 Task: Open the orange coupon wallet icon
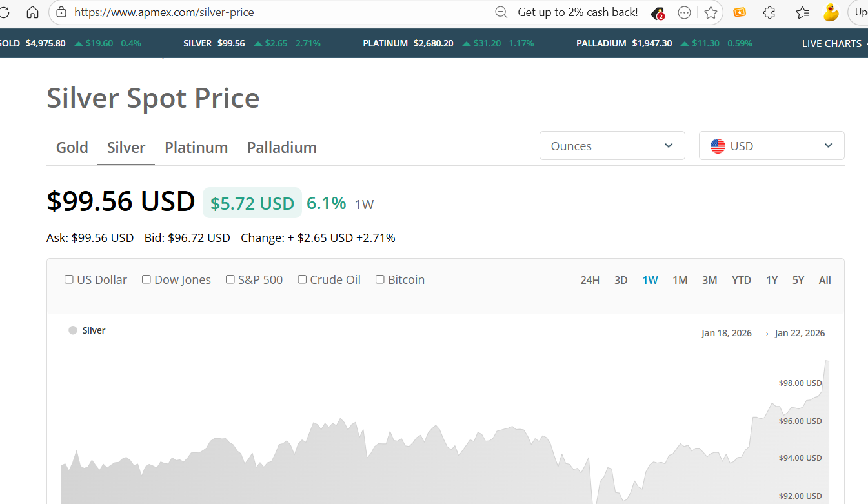[740, 12]
